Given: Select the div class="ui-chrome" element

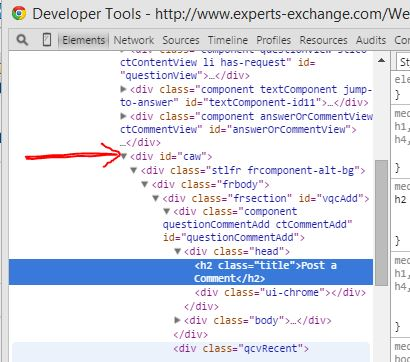Looking at the screenshot, I should (x=280, y=293).
